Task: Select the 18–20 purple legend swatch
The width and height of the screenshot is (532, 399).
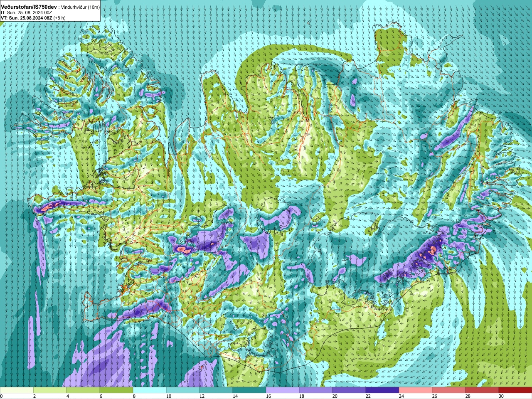Action: pyautogui.click(x=316, y=390)
